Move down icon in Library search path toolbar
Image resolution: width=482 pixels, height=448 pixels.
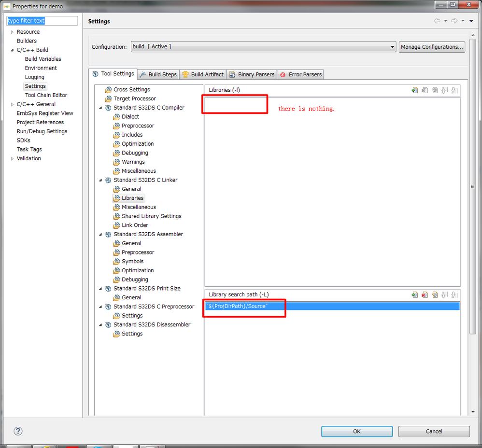(454, 294)
